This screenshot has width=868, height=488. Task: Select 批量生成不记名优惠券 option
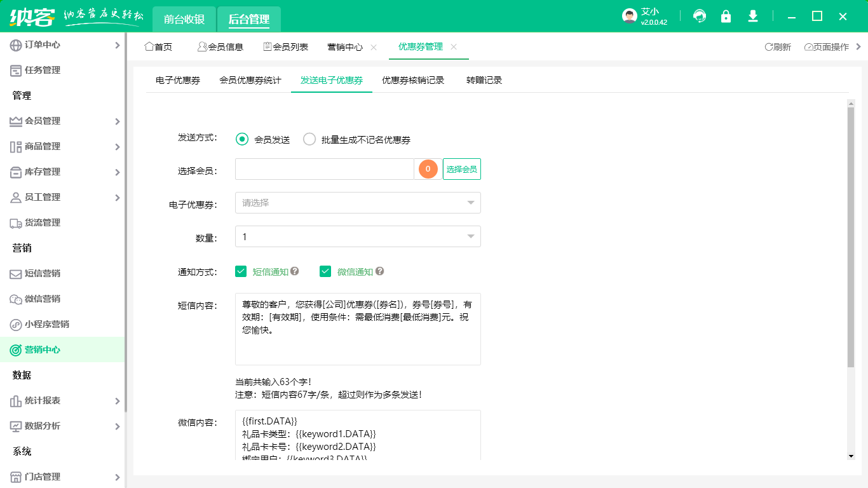coord(309,139)
